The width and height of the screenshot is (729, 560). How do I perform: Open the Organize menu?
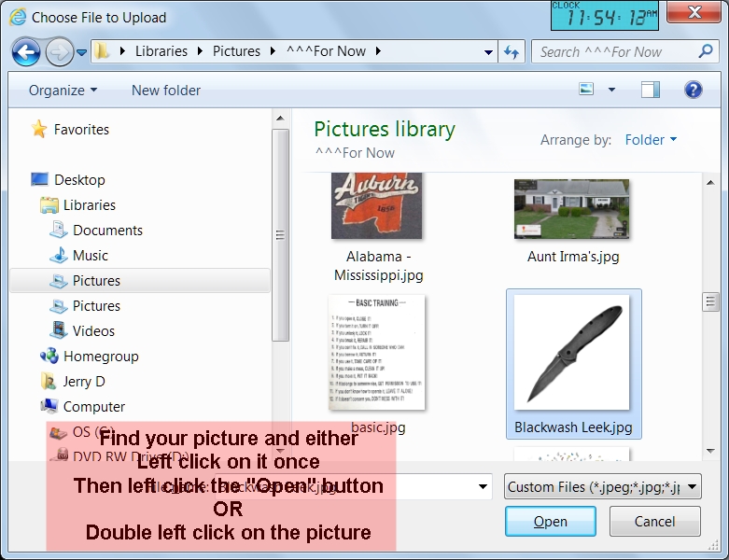coord(63,91)
